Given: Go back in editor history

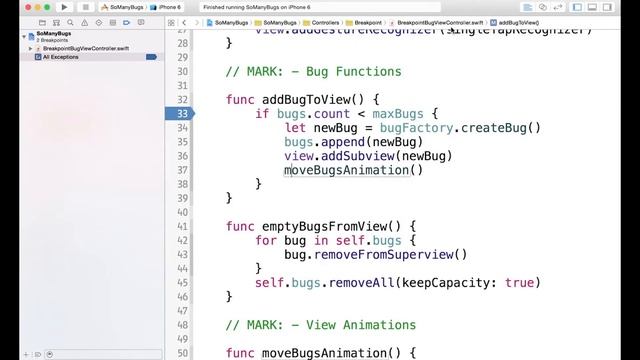Looking at the screenshot, I should pos(184,22).
